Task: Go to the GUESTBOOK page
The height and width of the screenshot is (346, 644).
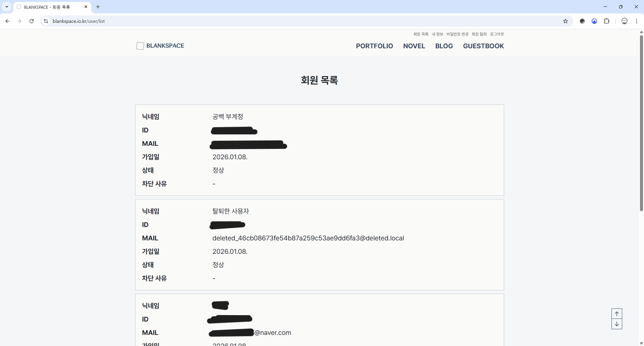Action: pos(483,46)
